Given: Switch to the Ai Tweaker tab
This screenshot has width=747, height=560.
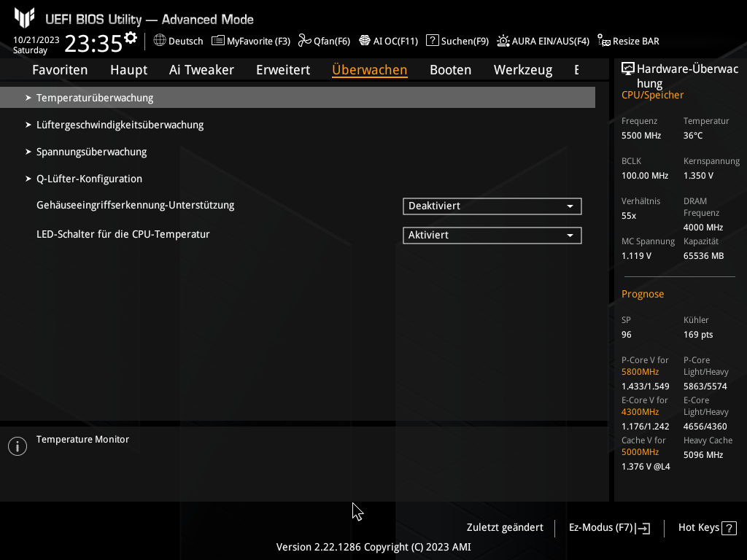Looking at the screenshot, I should 201,70.
